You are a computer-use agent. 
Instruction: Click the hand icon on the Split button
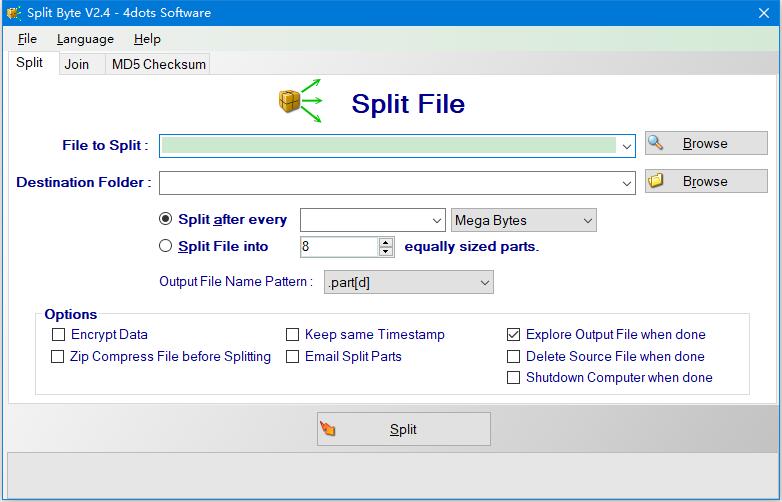(328, 428)
